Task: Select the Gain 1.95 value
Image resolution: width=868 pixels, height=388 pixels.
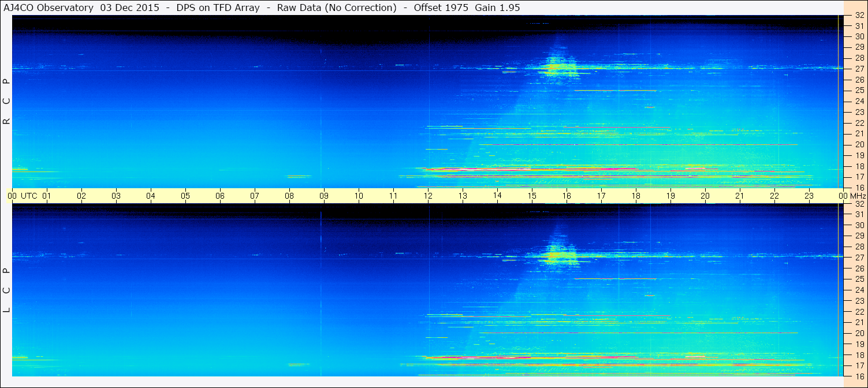Action: pyautogui.click(x=498, y=8)
